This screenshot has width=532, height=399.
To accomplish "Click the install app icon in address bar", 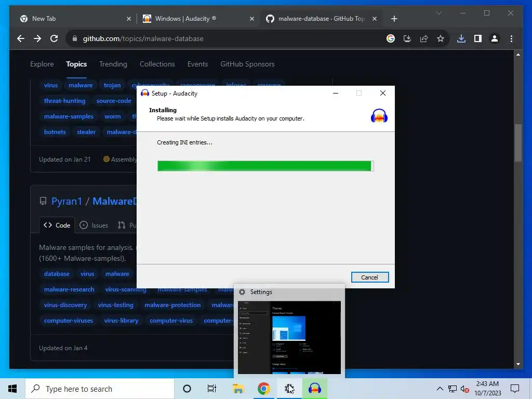I will click(407, 38).
